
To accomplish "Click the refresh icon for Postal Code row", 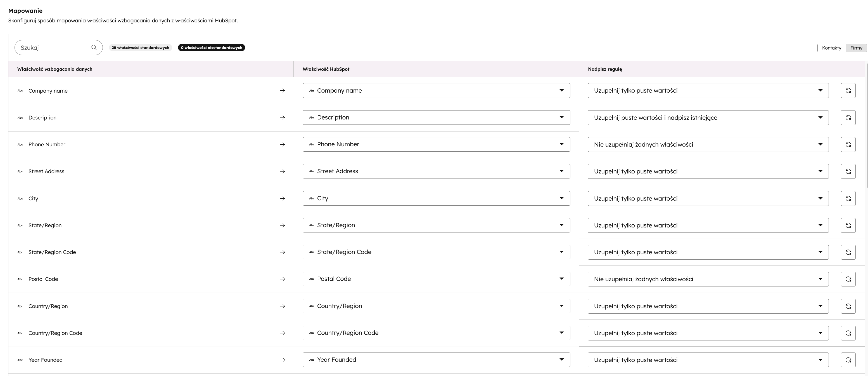I will click(848, 279).
